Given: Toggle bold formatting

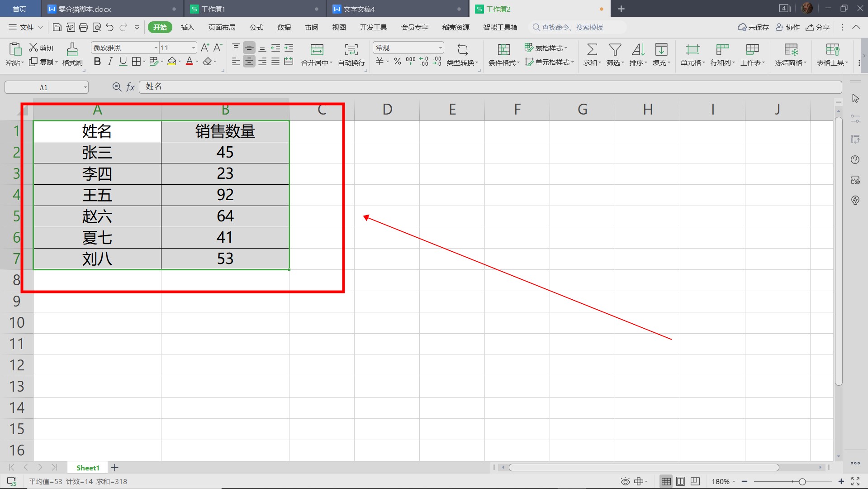Looking at the screenshot, I should (97, 62).
